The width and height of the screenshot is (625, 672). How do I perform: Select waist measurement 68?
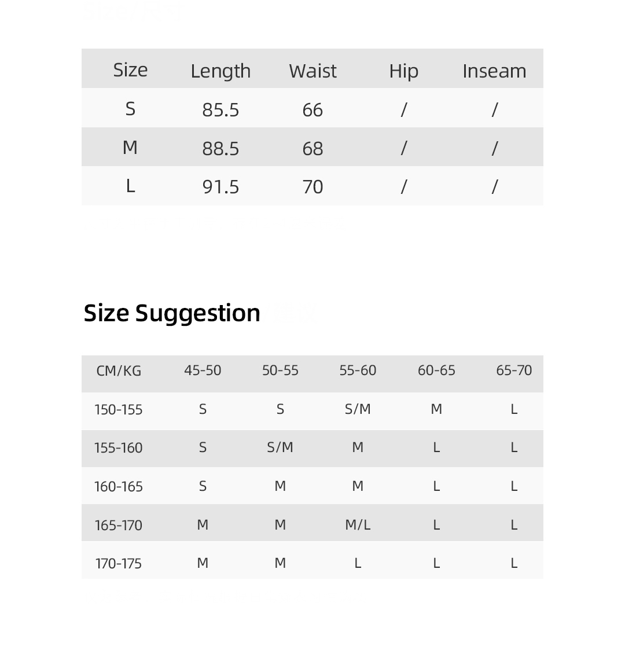pyautogui.click(x=312, y=148)
